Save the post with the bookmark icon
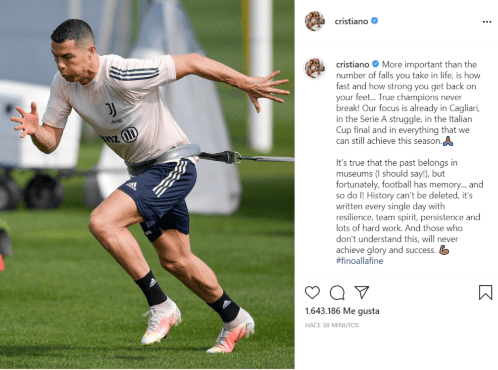The image size is (498, 370). pos(485,292)
